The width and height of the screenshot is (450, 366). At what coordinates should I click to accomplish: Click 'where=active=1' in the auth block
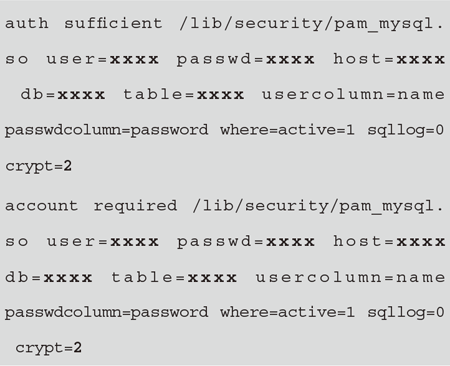click(287, 130)
